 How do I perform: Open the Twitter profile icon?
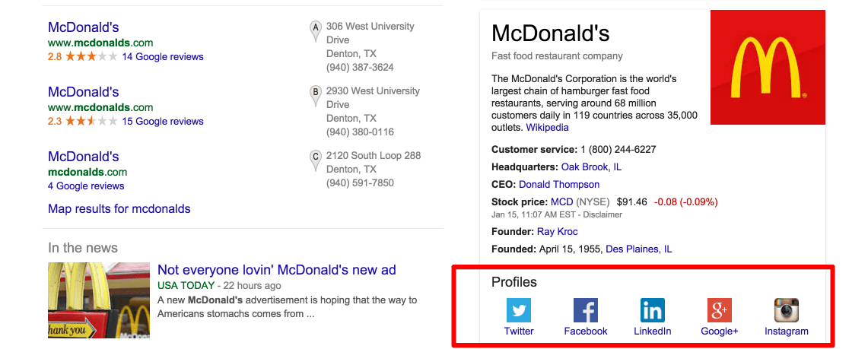pyautogui.click(x=519, y=309)
